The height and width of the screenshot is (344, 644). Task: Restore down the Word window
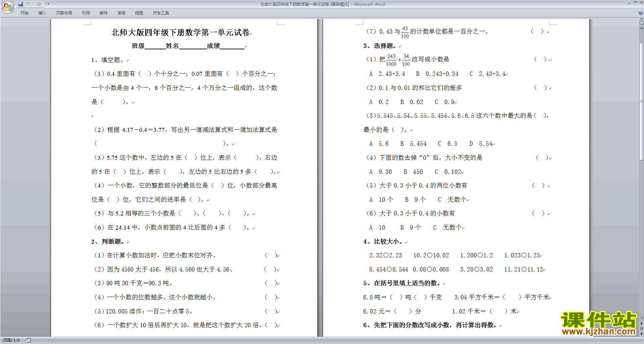(635, 3)
